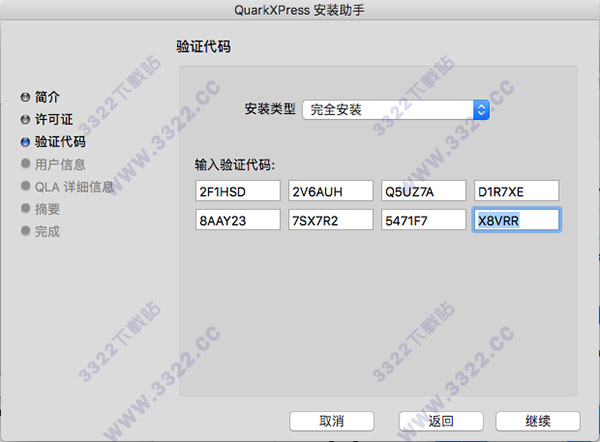Select the 许可证 step in sidebar

tap(54, 119)
